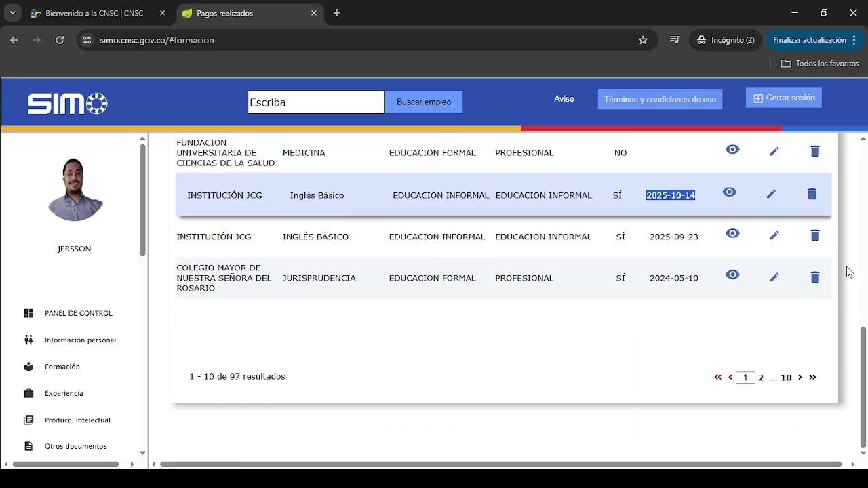Delete the Inglés Básico 2025-10-14 record
868x488 pixels.
(x=812, y=194)
